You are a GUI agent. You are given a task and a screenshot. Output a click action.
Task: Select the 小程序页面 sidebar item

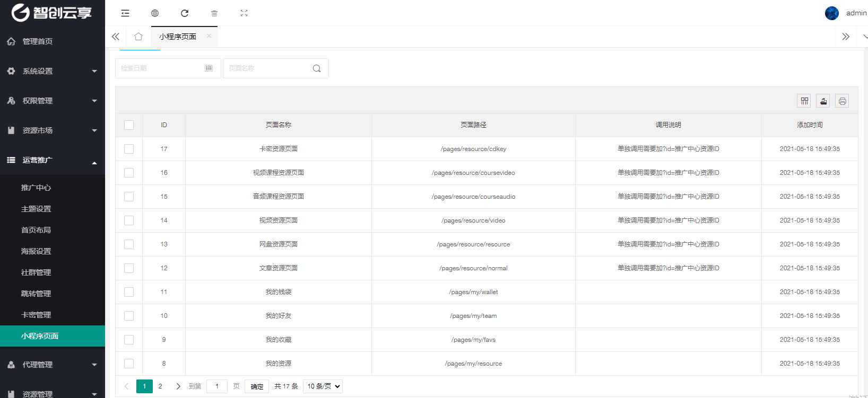tap(53, 336)
